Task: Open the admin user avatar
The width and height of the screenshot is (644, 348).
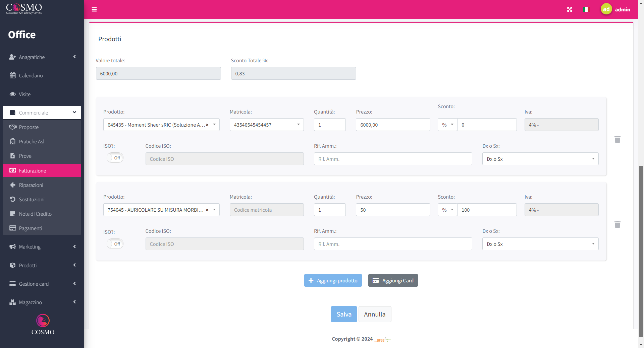Action: 606,9
